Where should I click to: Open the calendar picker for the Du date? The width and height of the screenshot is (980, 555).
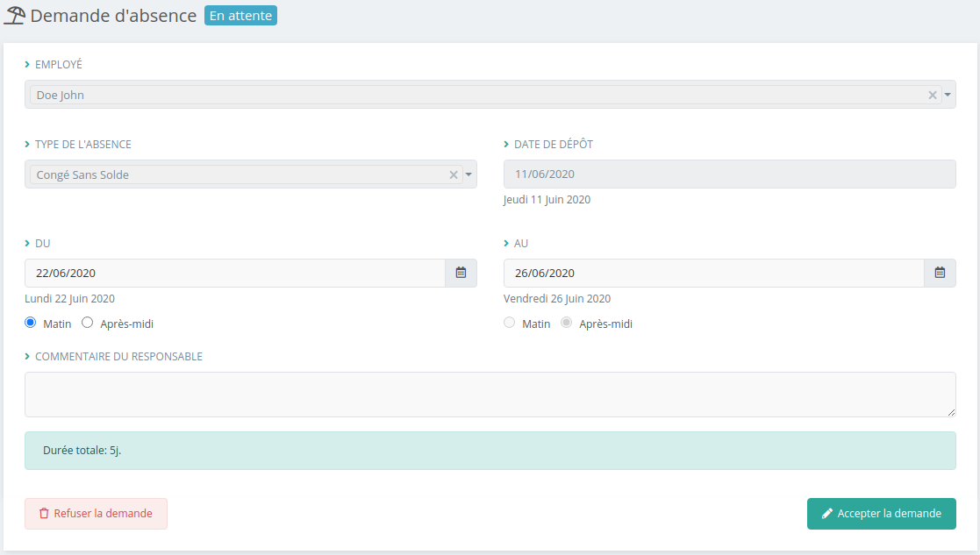point(461,273)
